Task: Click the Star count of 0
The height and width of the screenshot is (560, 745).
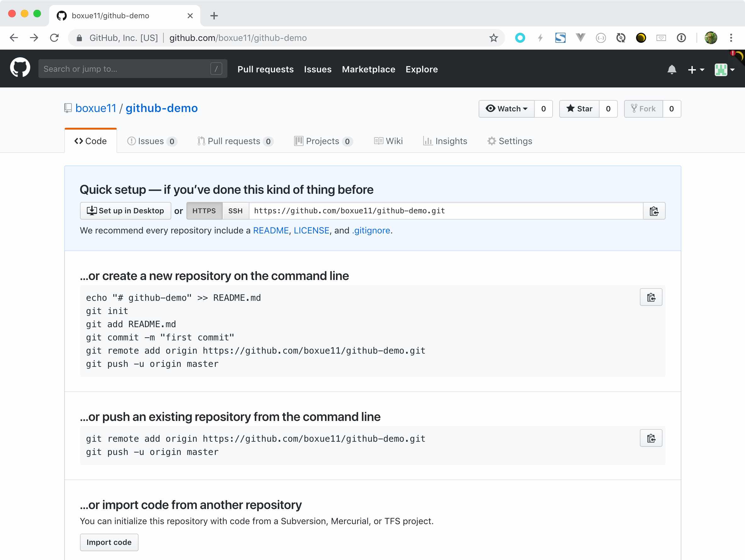Action: pos(608,109)
